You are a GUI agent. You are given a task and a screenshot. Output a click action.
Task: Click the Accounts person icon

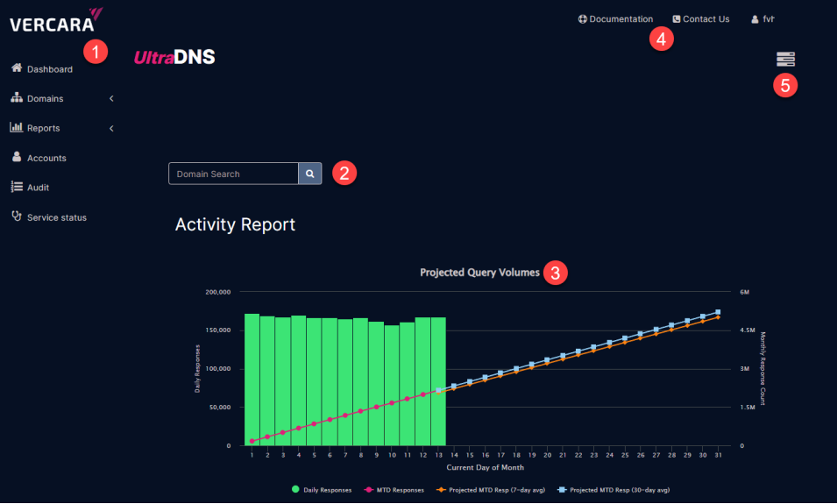click(x=17, y=156)
